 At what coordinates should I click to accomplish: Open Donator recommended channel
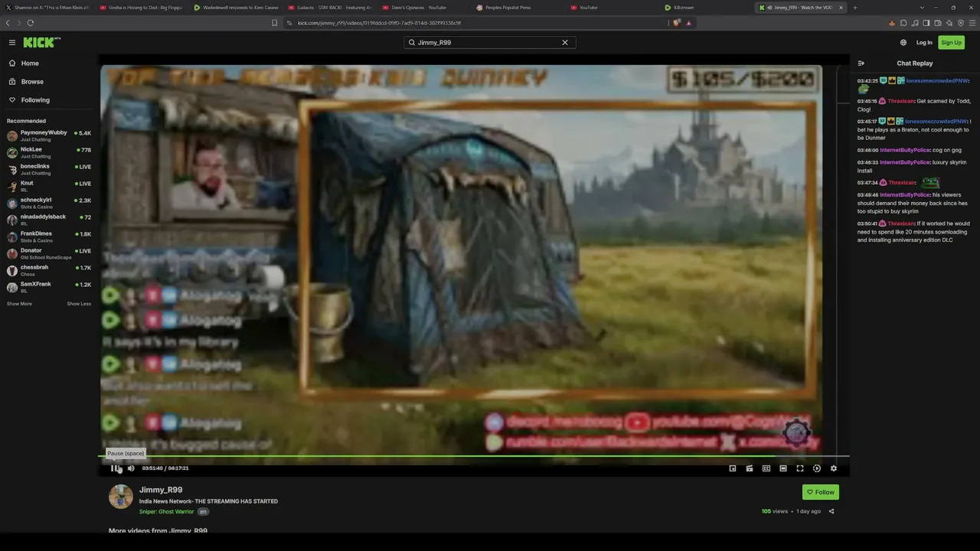coord(49,254)
